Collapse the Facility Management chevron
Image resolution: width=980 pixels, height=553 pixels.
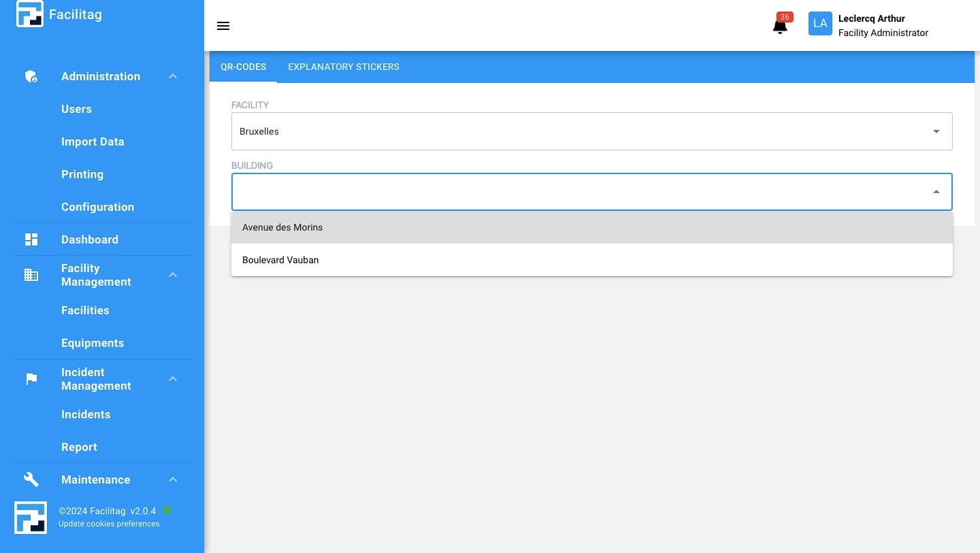(x=173, y=275)
